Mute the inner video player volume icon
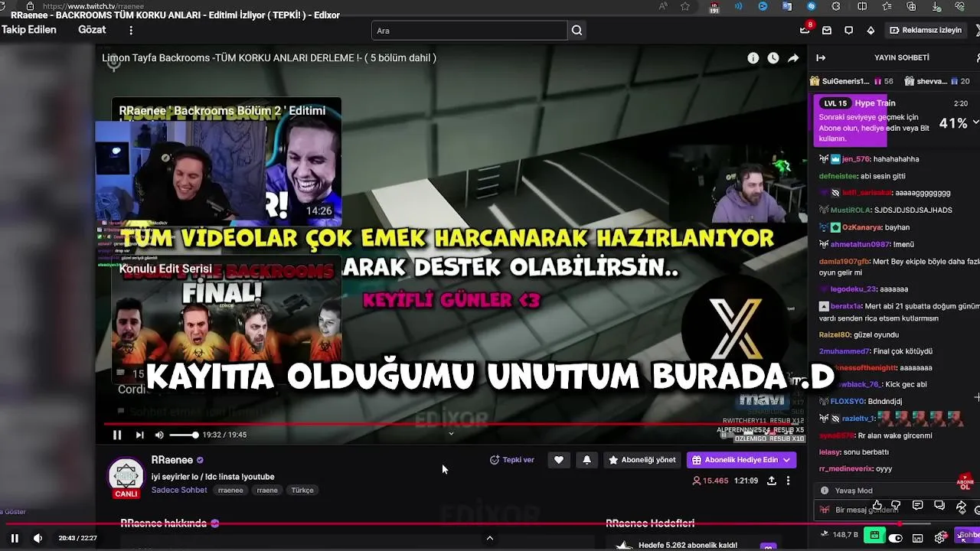Image resolution: width=980 pixels, height=551 pixels. (159, 435)
